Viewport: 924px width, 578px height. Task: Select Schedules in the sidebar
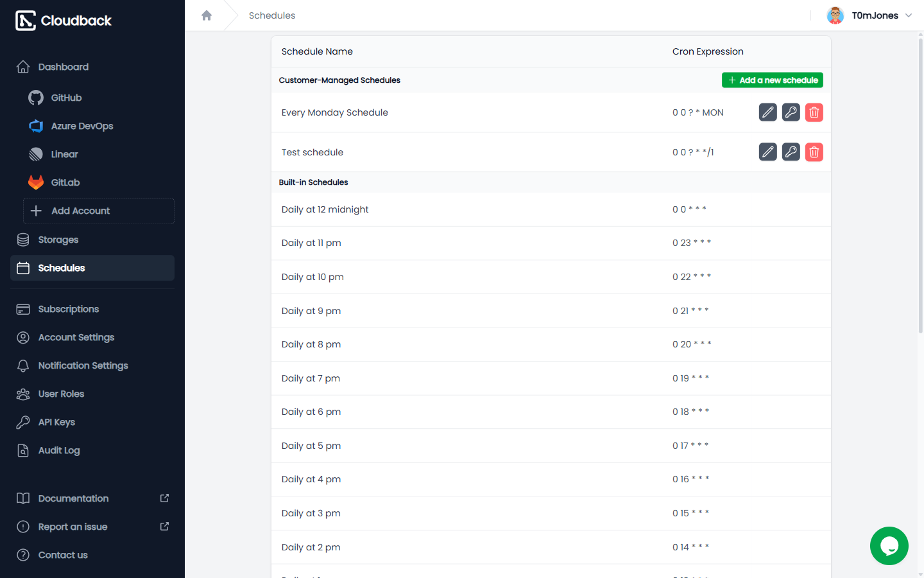point(92,268)
